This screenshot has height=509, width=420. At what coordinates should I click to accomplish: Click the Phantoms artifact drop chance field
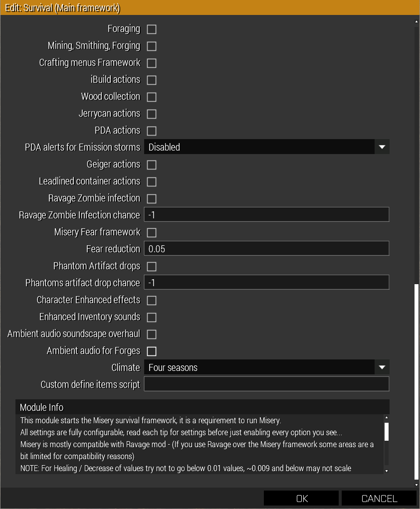coord(266,283)
